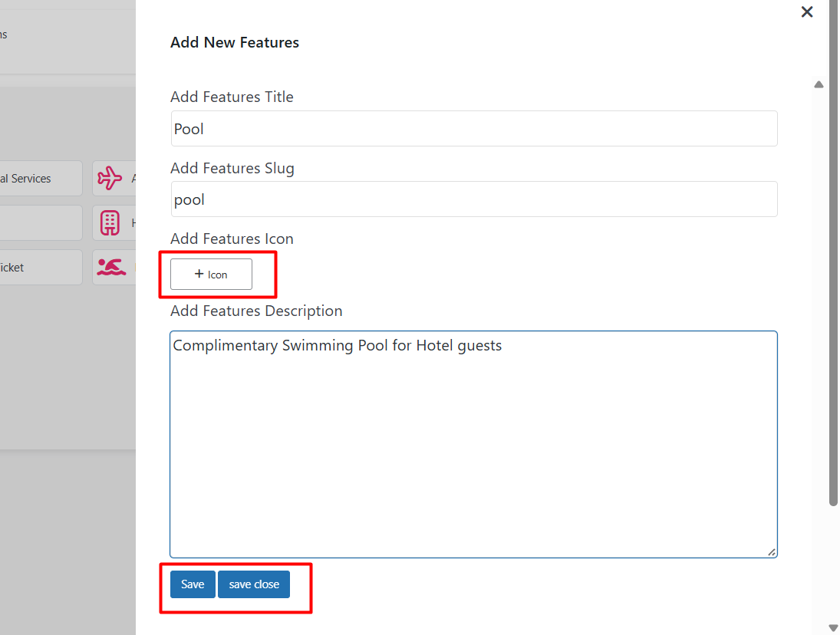Close the Add New Features panel
Viewport: 840px width, 635px height.
click(806, 12)
